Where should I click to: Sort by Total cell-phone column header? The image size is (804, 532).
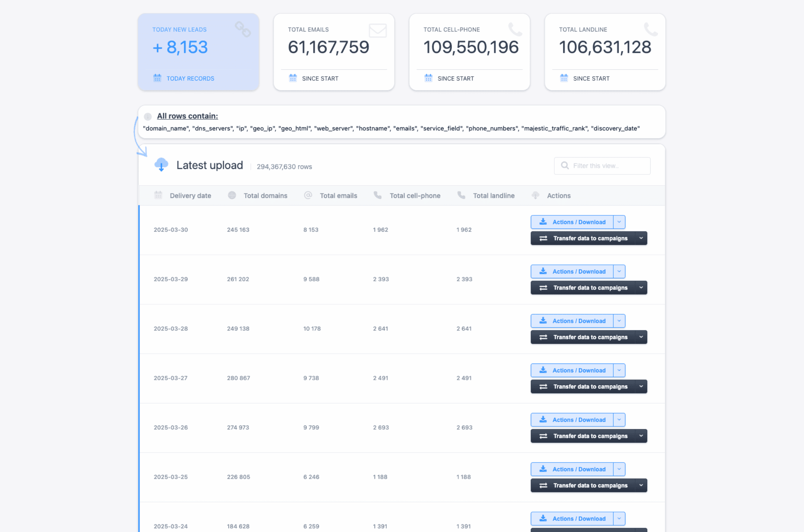pos(415,196)
